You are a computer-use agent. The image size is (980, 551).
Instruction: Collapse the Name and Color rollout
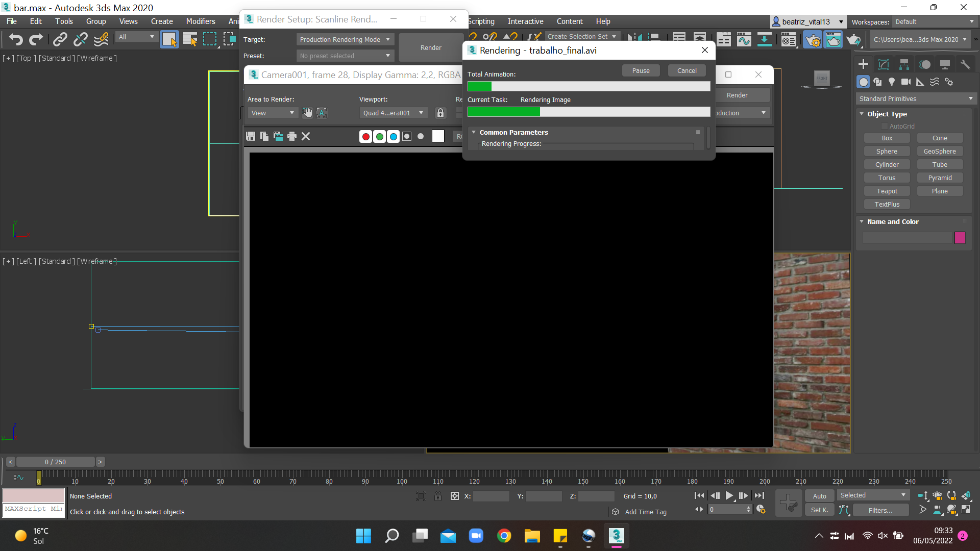(862, 221)
